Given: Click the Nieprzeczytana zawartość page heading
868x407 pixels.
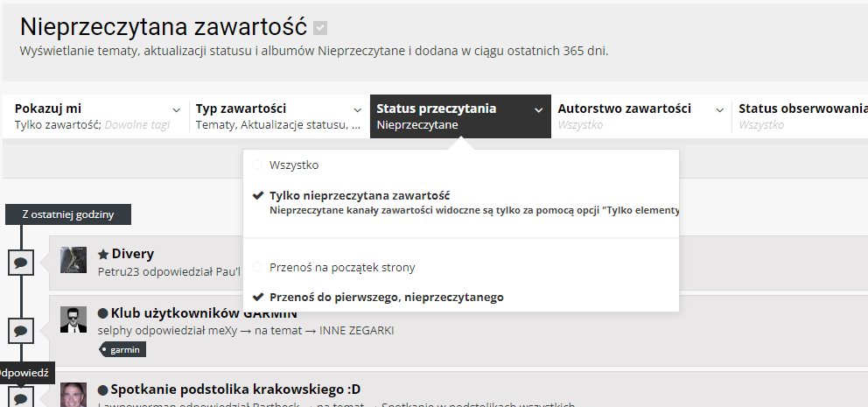Looking at the screenshot, I should pos(164,27).
